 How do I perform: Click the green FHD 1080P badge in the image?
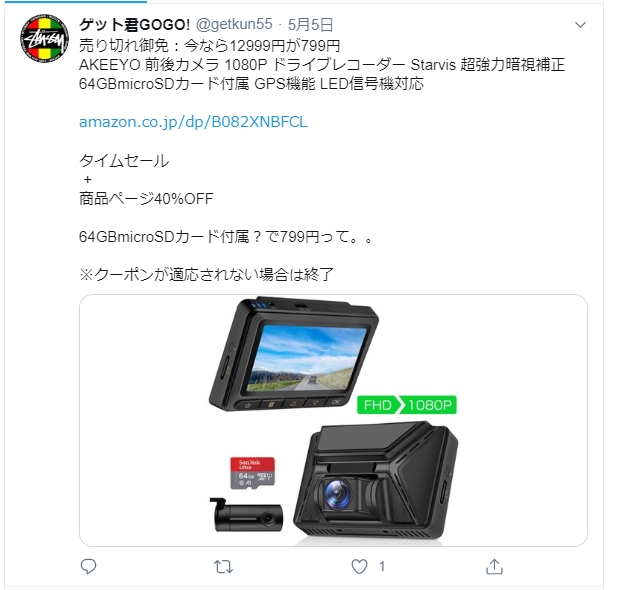pos(407,405)
